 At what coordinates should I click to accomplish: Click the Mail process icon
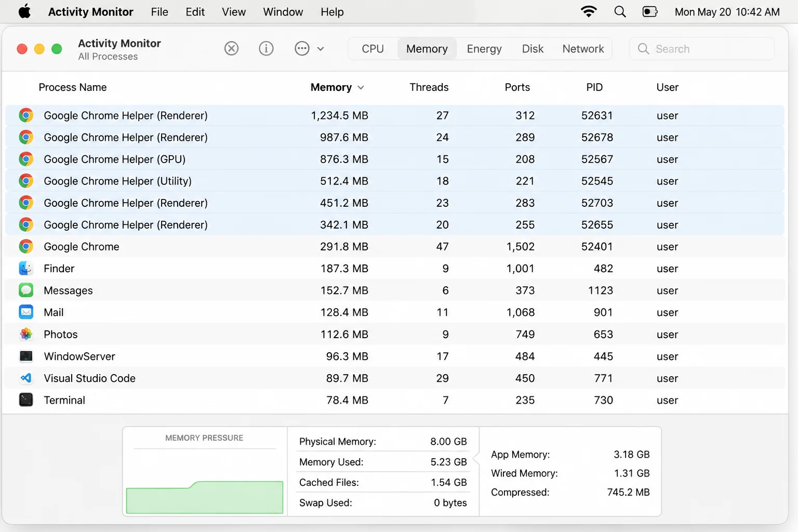pyautogui.click(x=26, y=312)
